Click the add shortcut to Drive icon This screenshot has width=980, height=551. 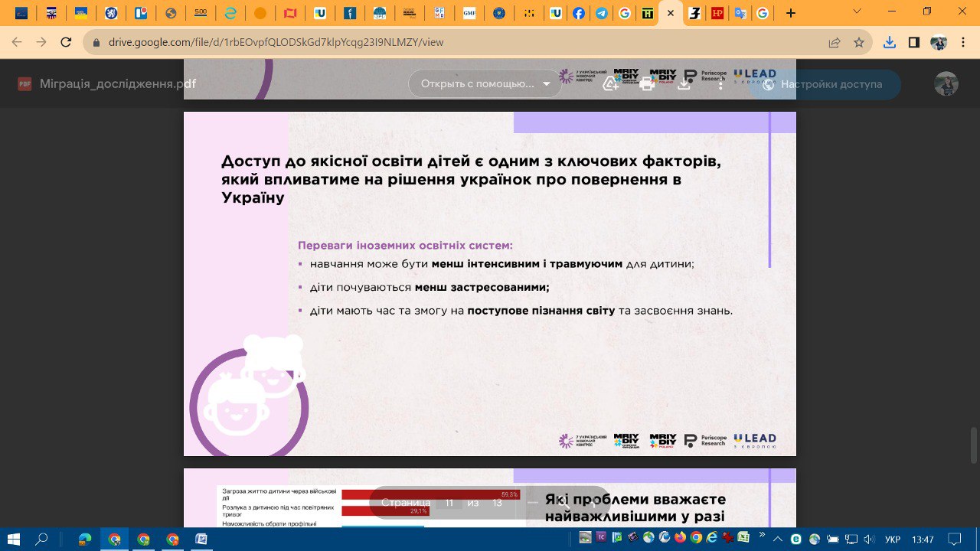click(x=610, y=84)
